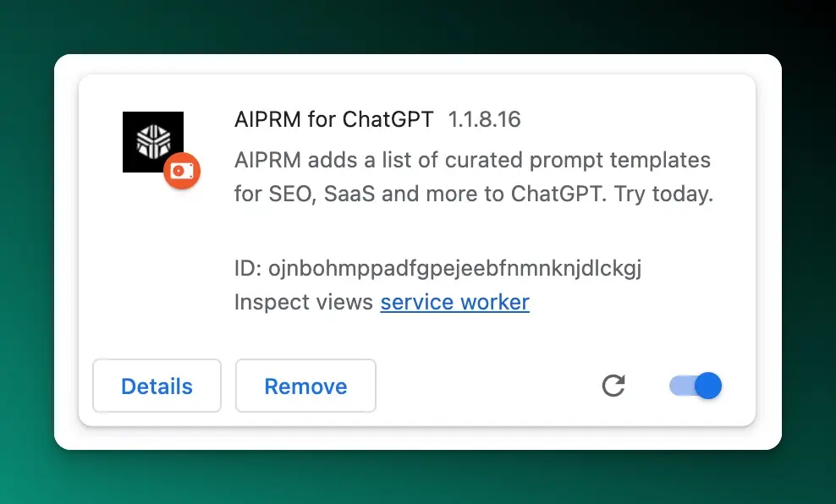Remove the AIPRM for ChatGPT extension
The width and height of the screenshot is (836, 504).
pyautogui.click(x=305, y=386)
